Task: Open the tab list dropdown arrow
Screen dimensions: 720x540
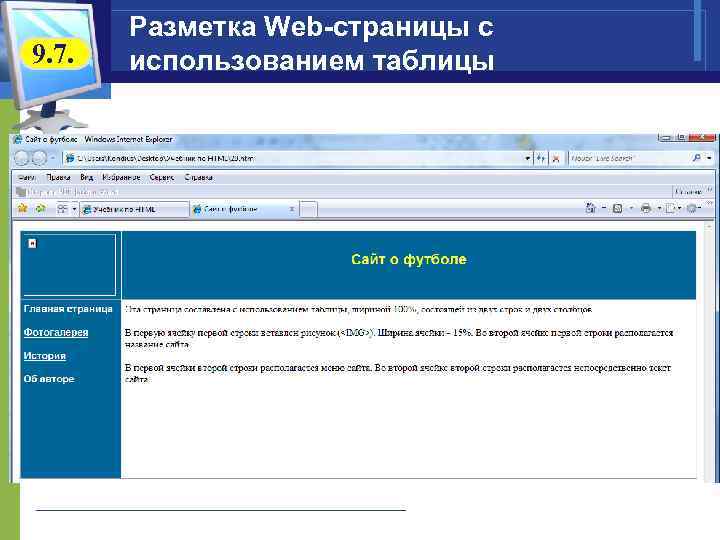Action: coord(74,209)
